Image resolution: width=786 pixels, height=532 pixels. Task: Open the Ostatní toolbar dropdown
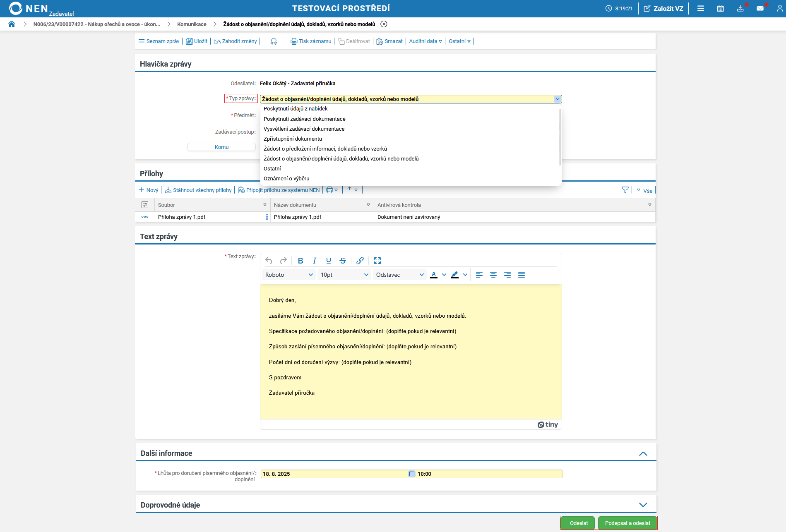click(x=459, y=41)
